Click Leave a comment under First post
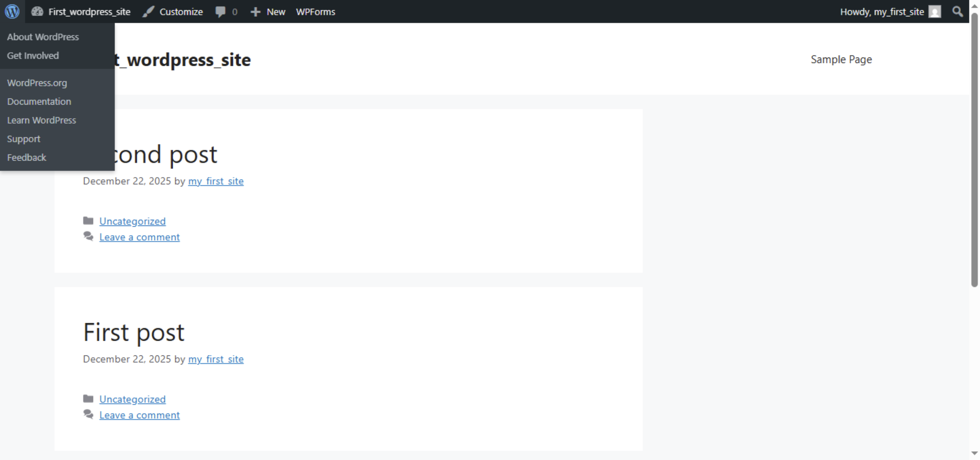The width and height of the screenshot is (980, 460). coord(139,415)
